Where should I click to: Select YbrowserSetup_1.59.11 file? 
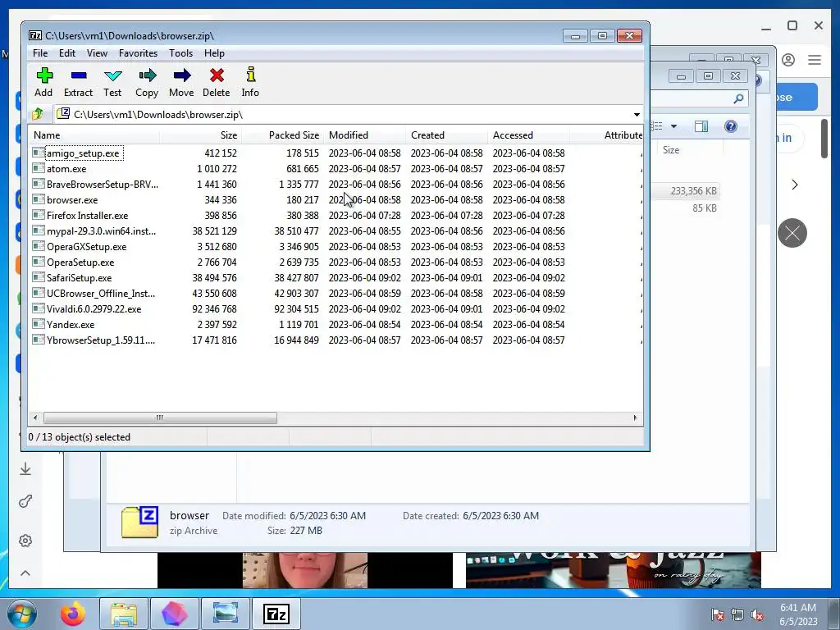click(101, 340)
